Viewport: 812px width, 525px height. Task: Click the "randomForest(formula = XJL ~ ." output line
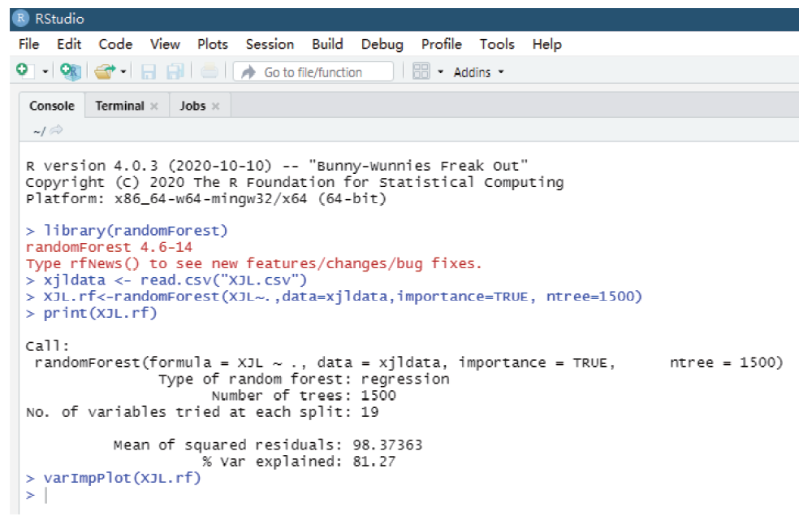pyautogui.click(x=409, y=362)
